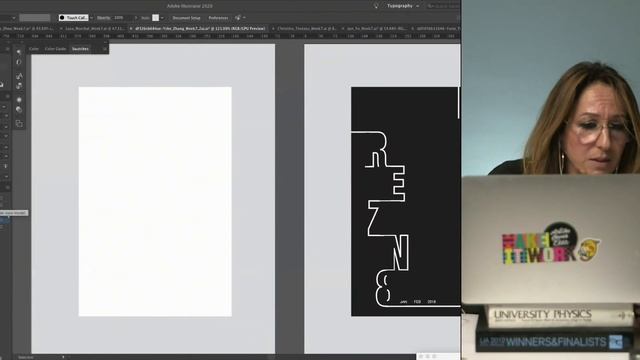Click the lightbulb Learn icon in title bar
Screen dimensions: 640x360
point(376,6)
